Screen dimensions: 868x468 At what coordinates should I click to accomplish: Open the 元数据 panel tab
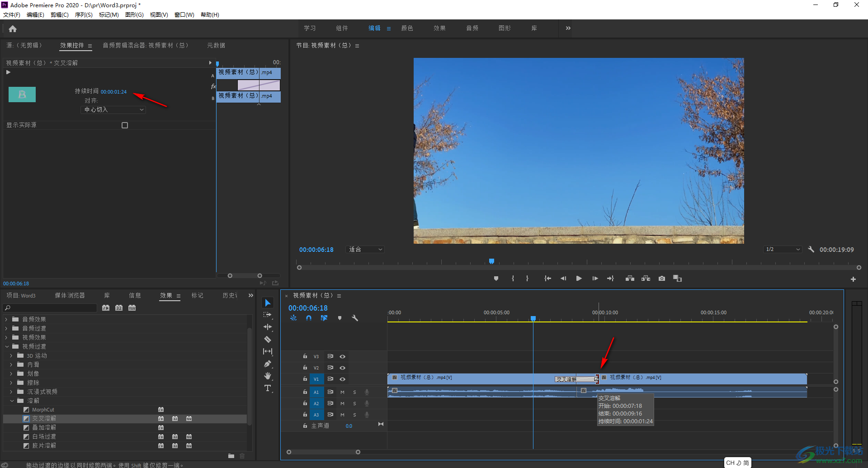click(x=216, y=45)
